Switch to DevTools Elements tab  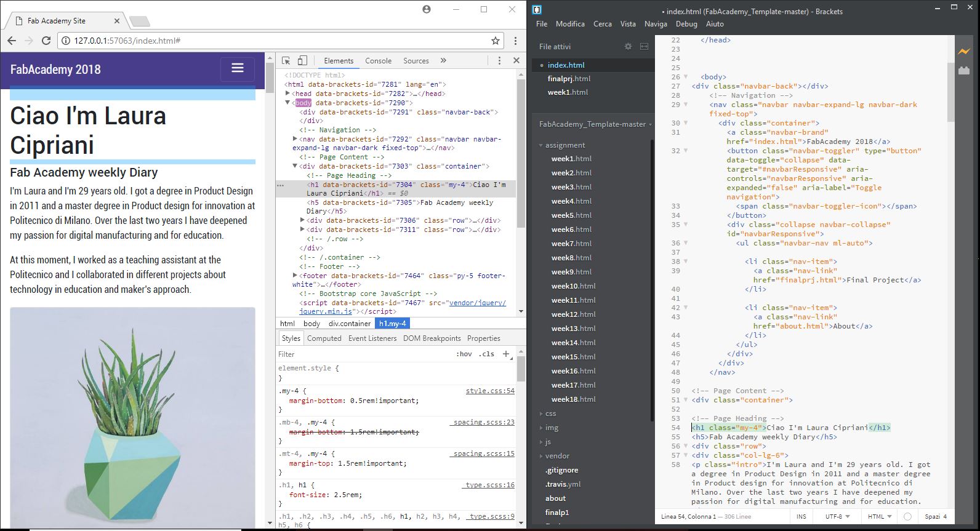click(339, 61)
